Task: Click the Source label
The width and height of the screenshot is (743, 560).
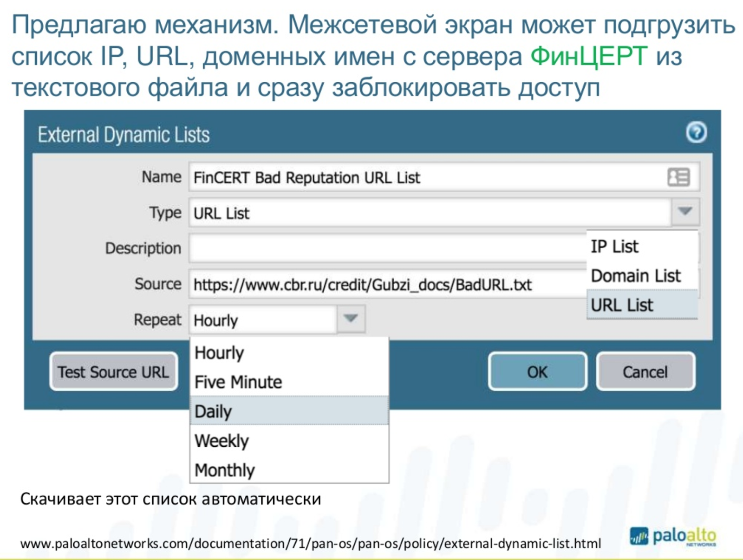Action: [158, 283]
